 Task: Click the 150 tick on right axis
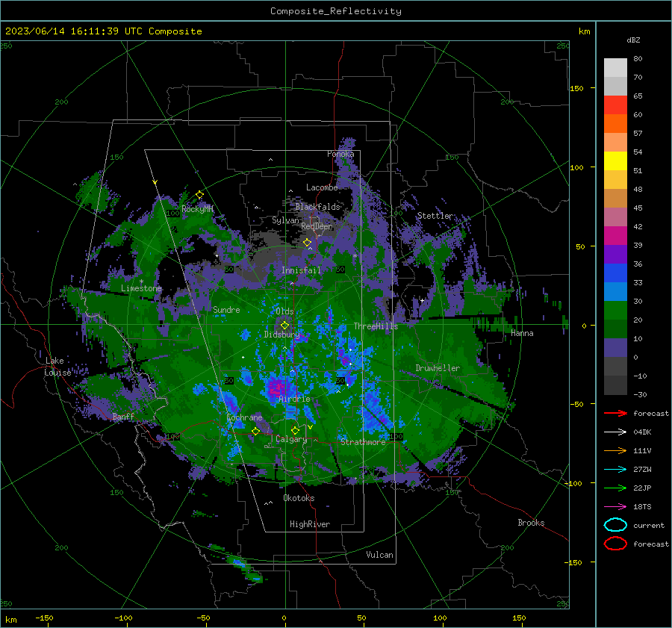coord(576,88)
